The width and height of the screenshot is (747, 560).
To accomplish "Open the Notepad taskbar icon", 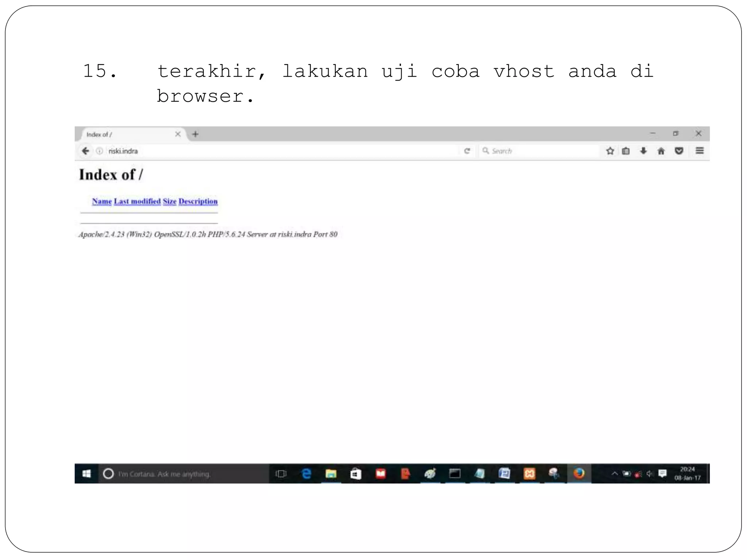I will 480,474.
